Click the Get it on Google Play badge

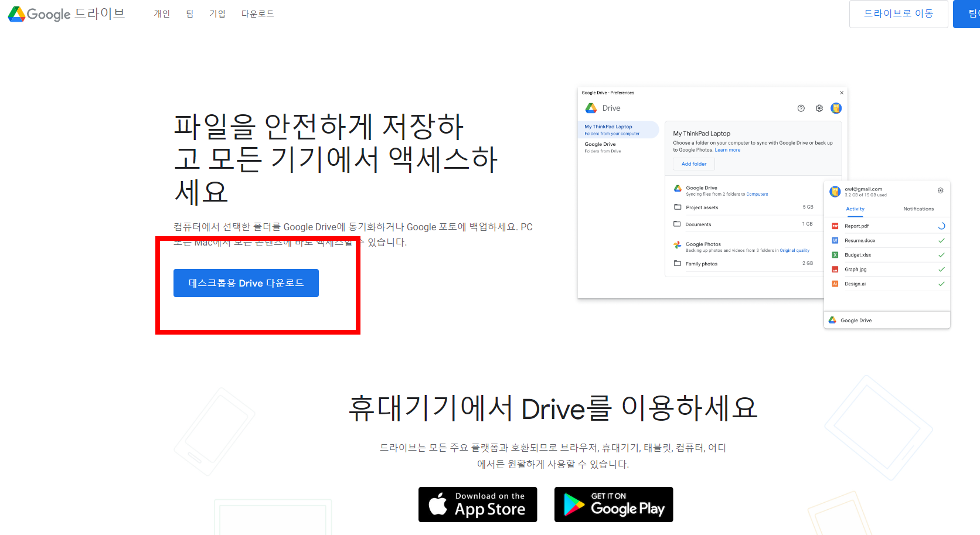point(613,504)
